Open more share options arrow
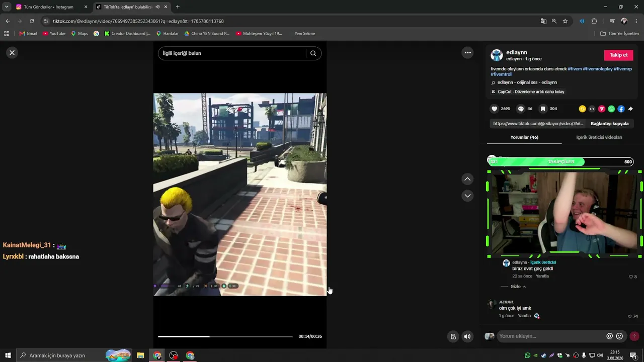The height and width of the screenshot is (362, 644). (630, 109)
